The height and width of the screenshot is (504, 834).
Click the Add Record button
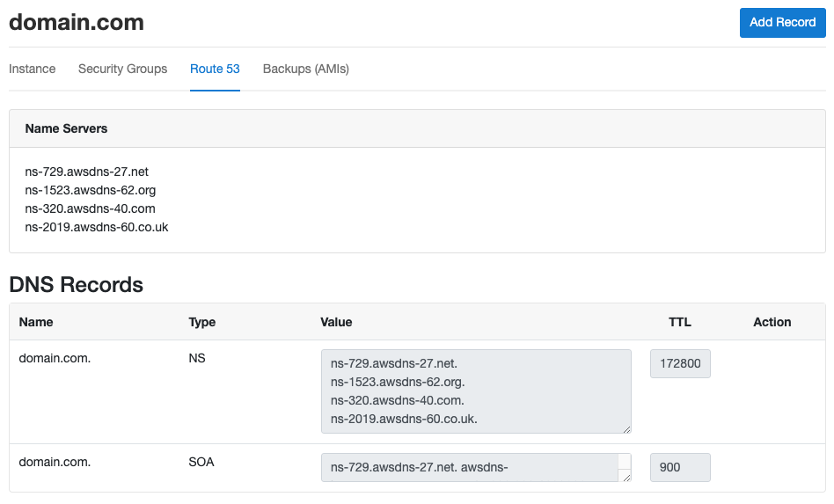click(782, 22)
